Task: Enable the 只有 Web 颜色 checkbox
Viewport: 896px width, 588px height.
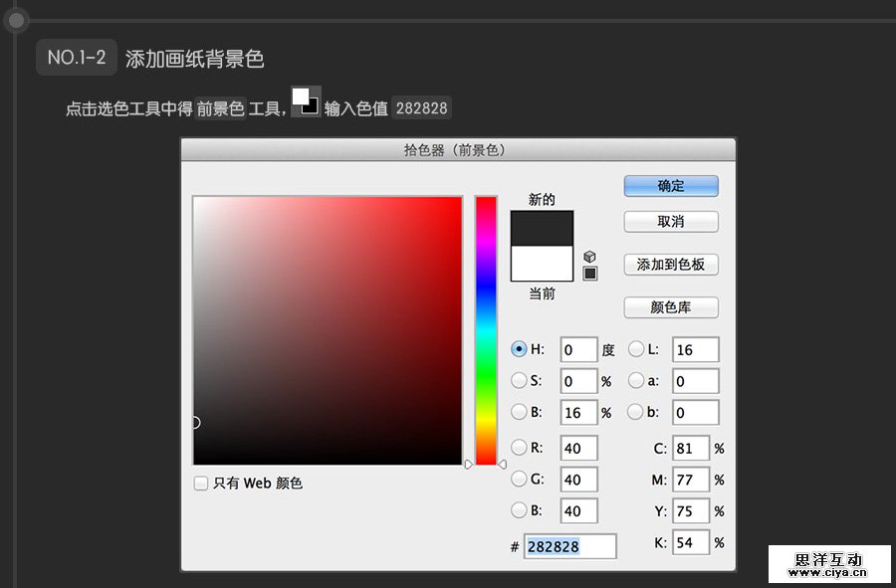Action: [200, 483]
